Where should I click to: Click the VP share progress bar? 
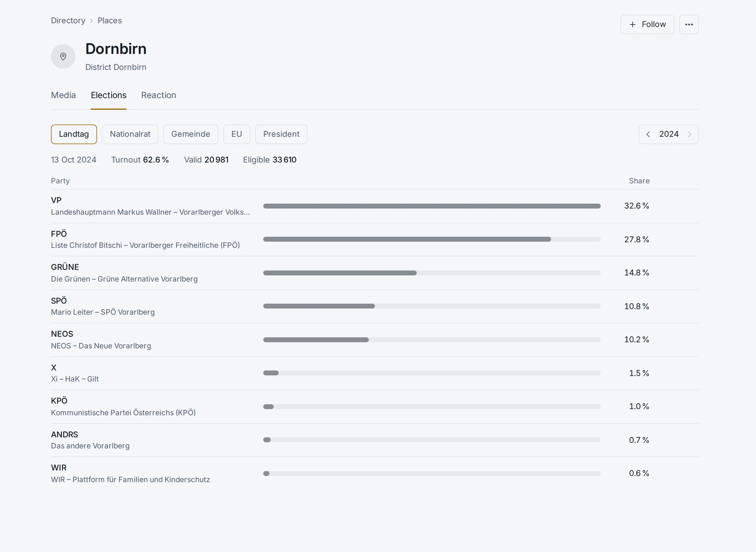[x=432, y=206]
